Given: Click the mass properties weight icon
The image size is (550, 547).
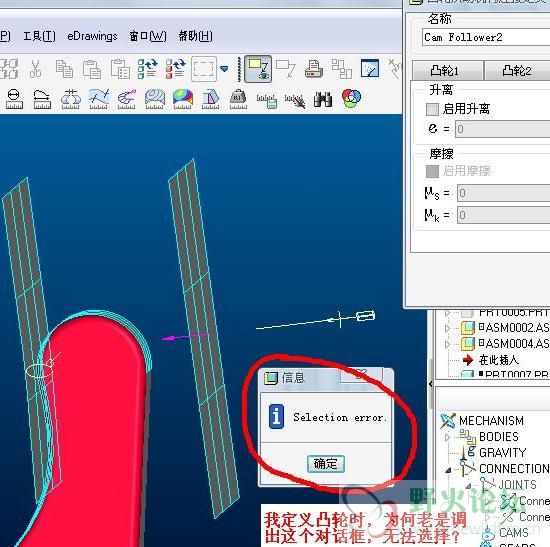Looking at the screenshot, I should [238, 99].
